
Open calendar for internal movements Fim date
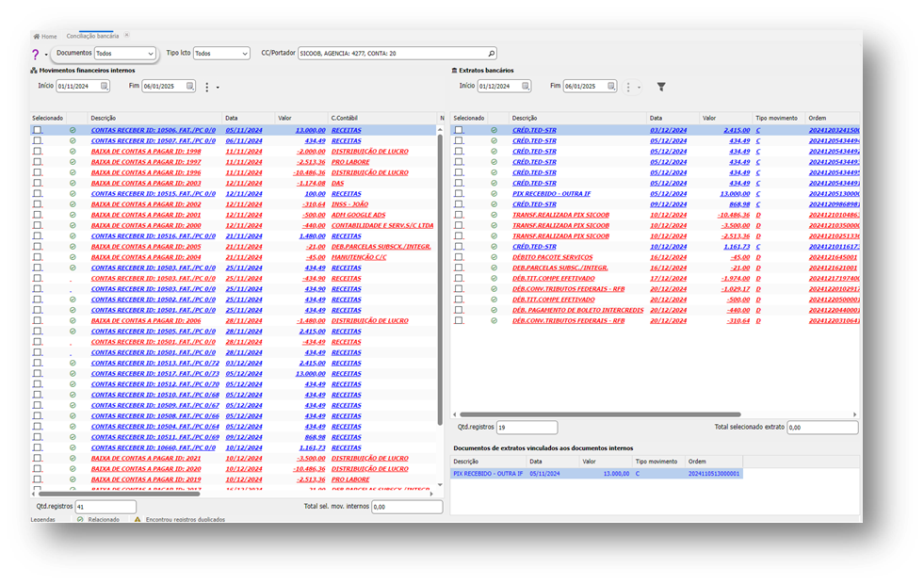[189, 86]
